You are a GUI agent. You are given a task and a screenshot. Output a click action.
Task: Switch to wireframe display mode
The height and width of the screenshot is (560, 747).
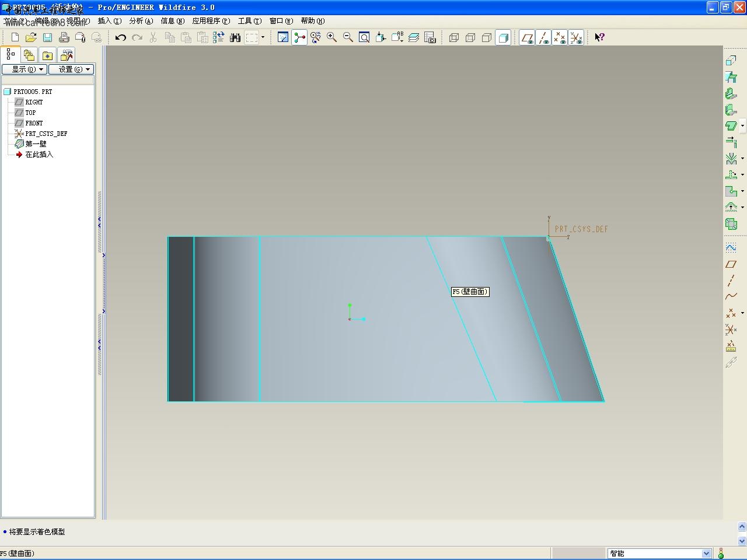coord(454,37)
